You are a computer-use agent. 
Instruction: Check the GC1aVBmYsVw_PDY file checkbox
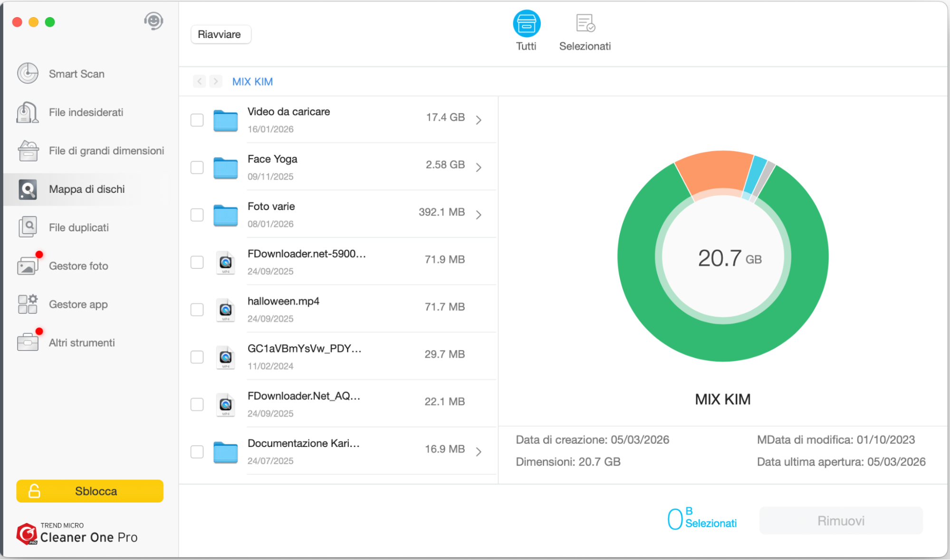click(197, 357)
